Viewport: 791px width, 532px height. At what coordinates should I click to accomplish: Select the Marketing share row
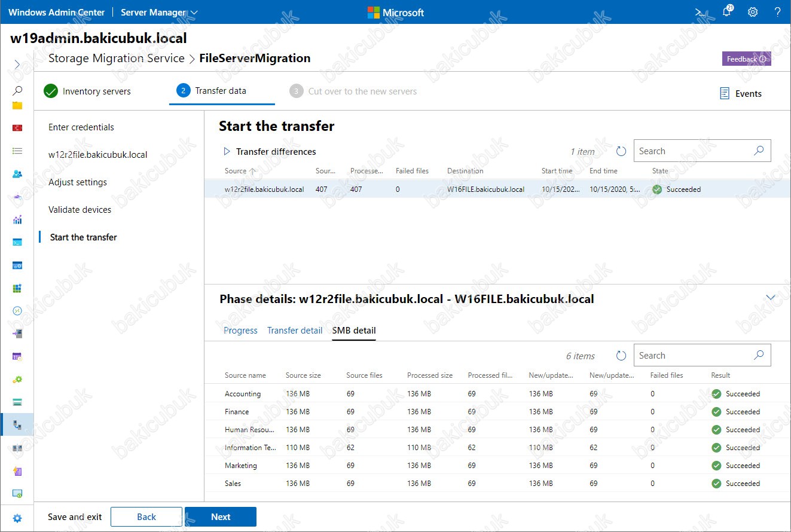[x=497, y=465]
